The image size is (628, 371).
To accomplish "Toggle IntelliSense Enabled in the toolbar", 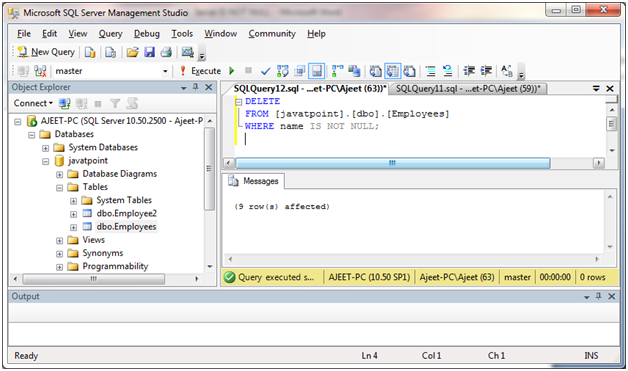I will click(316, 71).
